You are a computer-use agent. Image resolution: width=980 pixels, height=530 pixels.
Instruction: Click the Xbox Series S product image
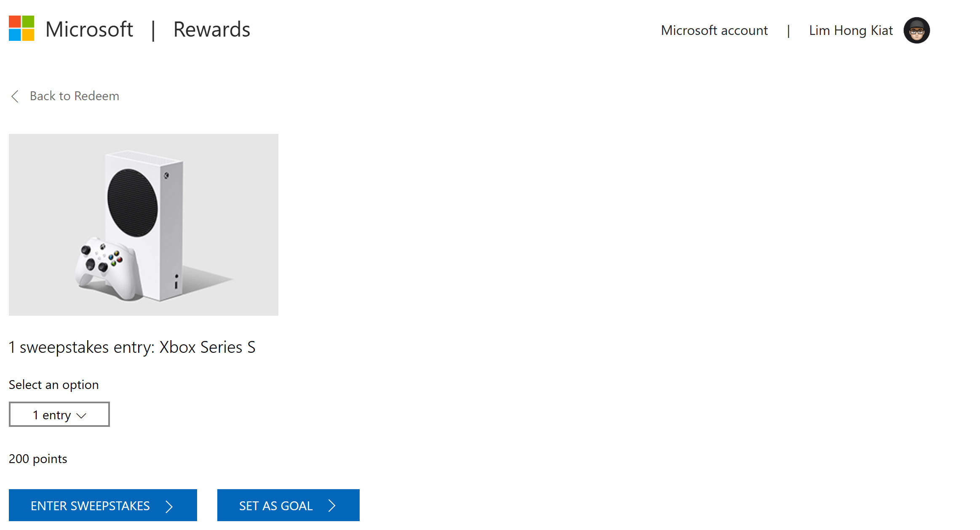point(144,225)
